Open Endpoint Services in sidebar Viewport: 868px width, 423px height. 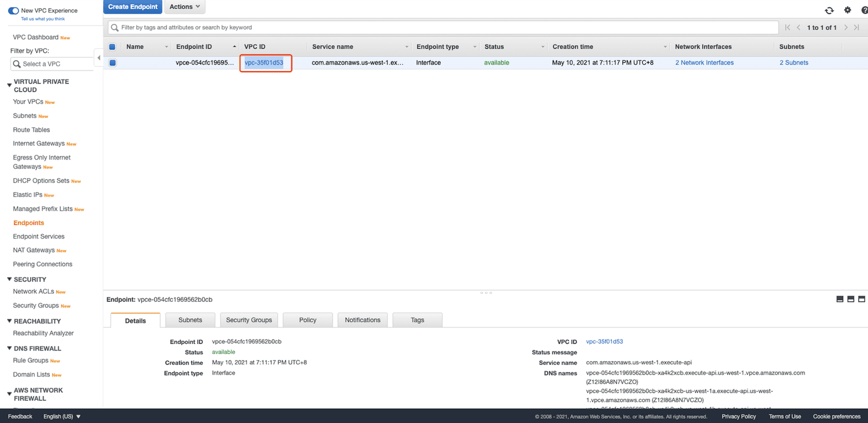tap(39, 236)
